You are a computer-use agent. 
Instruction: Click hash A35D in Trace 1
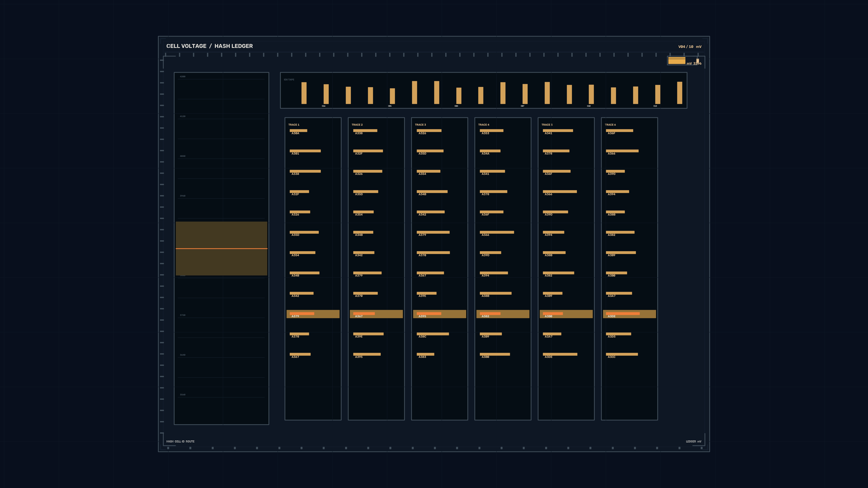pyautogui.click(x=295, y=235)
